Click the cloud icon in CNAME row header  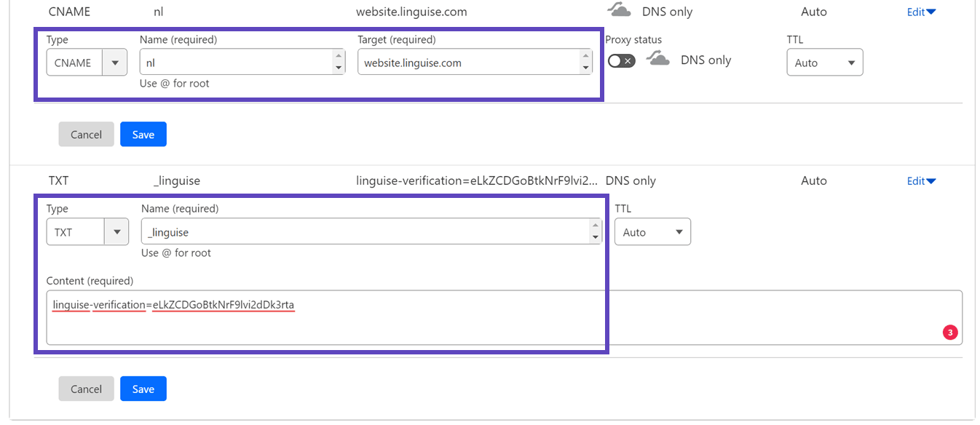[619, 10]
